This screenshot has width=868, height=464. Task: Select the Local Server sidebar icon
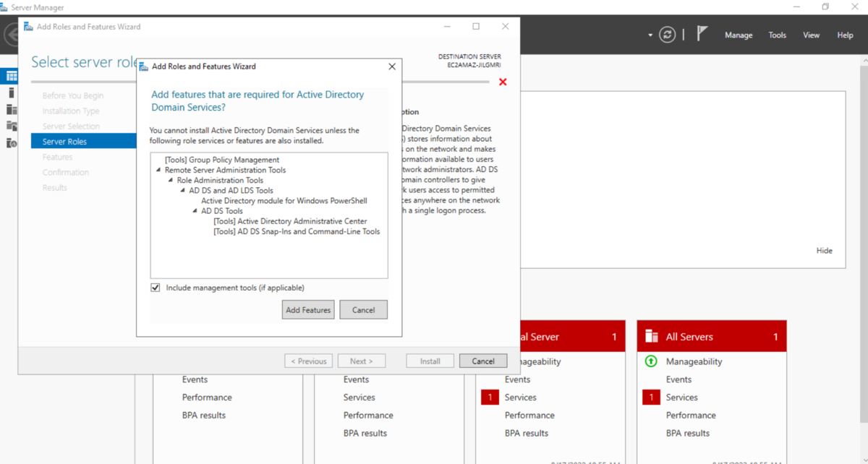pos(12,93)
